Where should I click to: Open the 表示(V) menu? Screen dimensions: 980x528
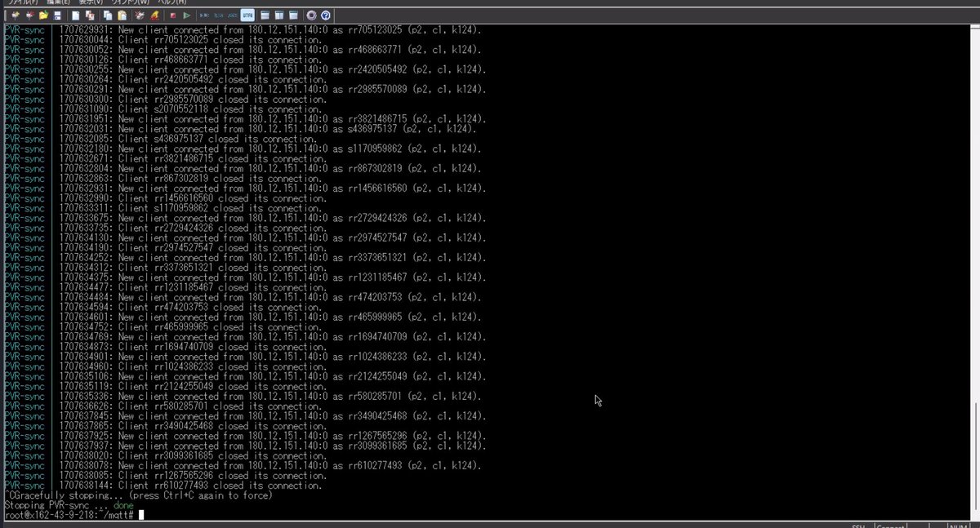(x=91, y=2)
